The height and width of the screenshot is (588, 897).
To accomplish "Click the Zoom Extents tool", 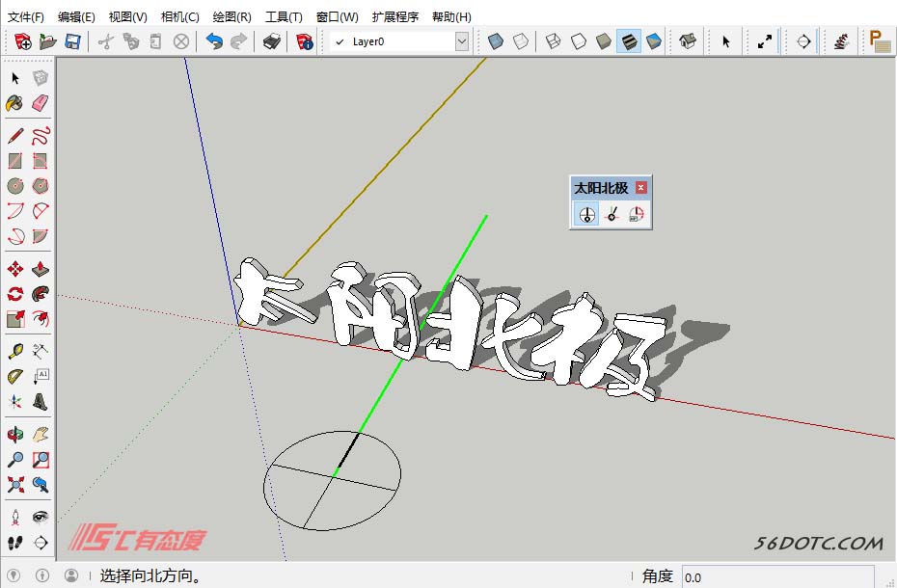I will (14, 484).
